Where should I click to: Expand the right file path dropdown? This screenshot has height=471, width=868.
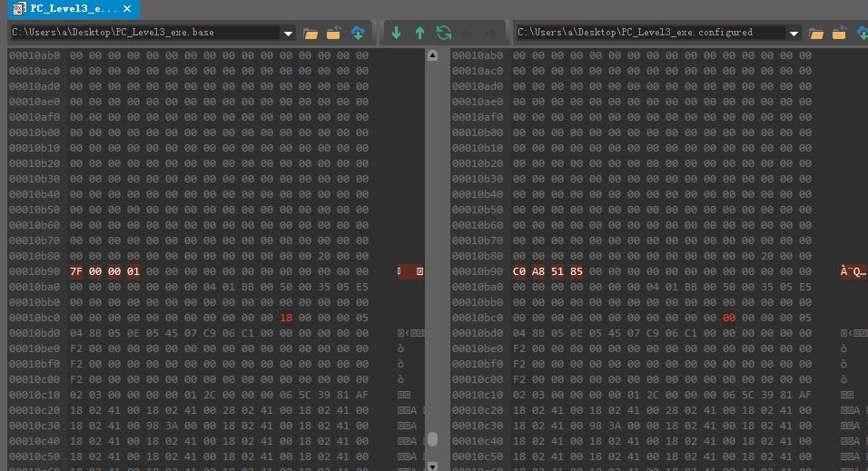794,34
